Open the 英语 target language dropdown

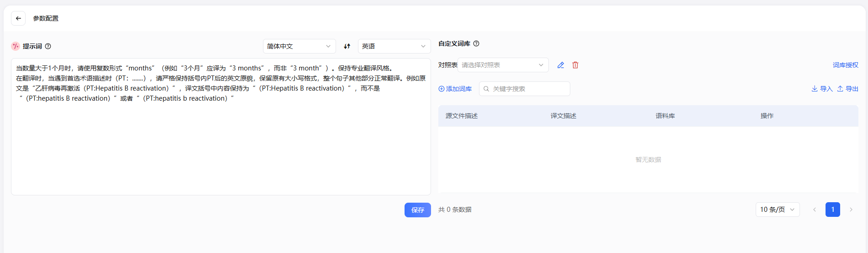[x=394, y=46]
